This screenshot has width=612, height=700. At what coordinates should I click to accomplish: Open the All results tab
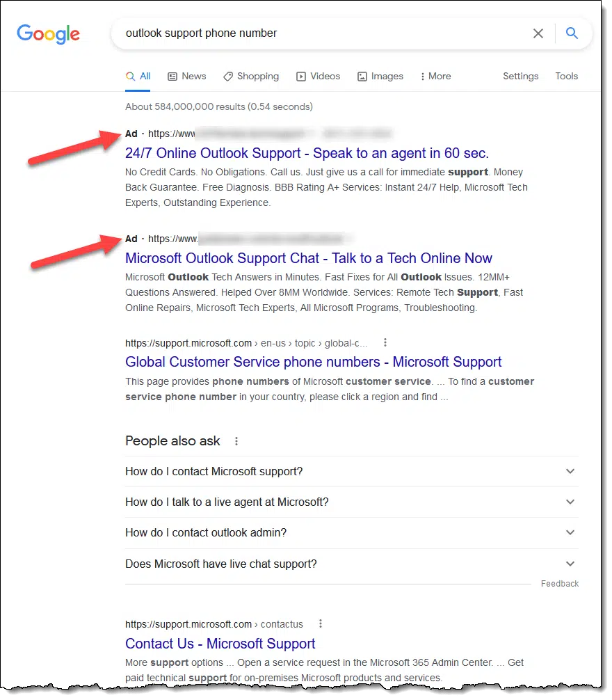pos(138,77)
